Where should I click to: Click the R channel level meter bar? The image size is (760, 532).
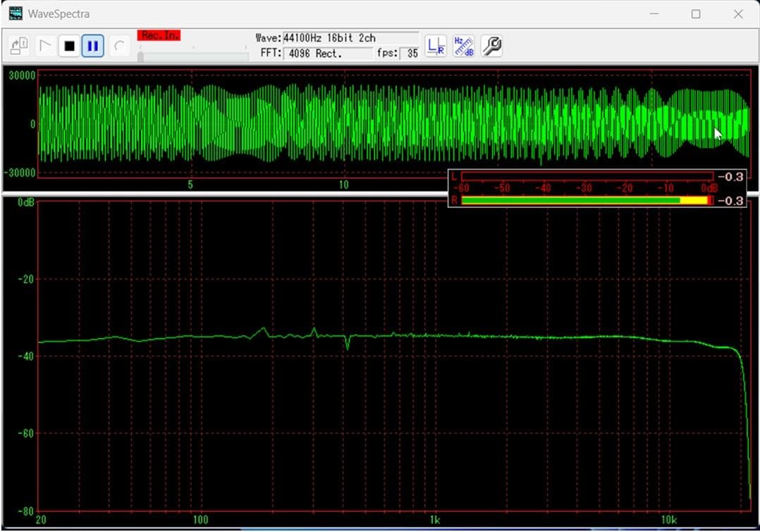[587, 201]
